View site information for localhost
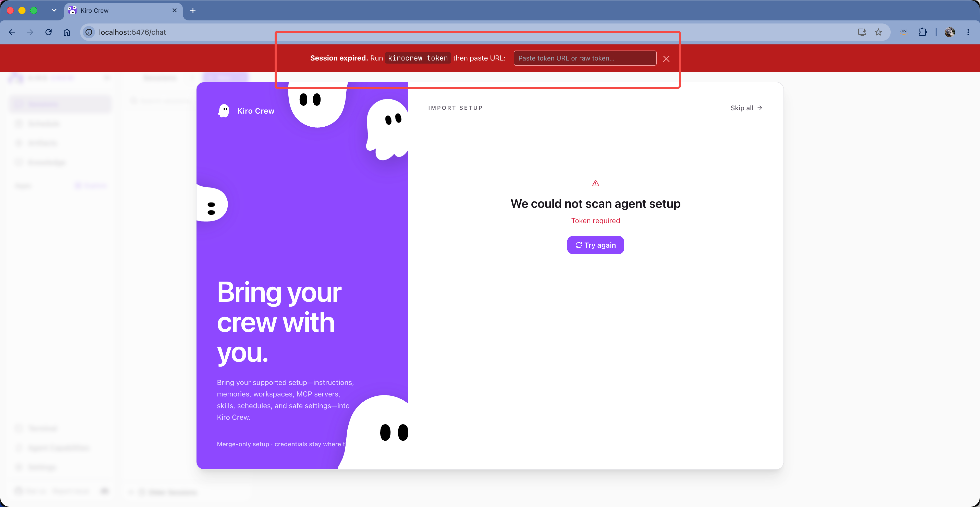Viewport: 980px width, 507px height. [89, 32]
